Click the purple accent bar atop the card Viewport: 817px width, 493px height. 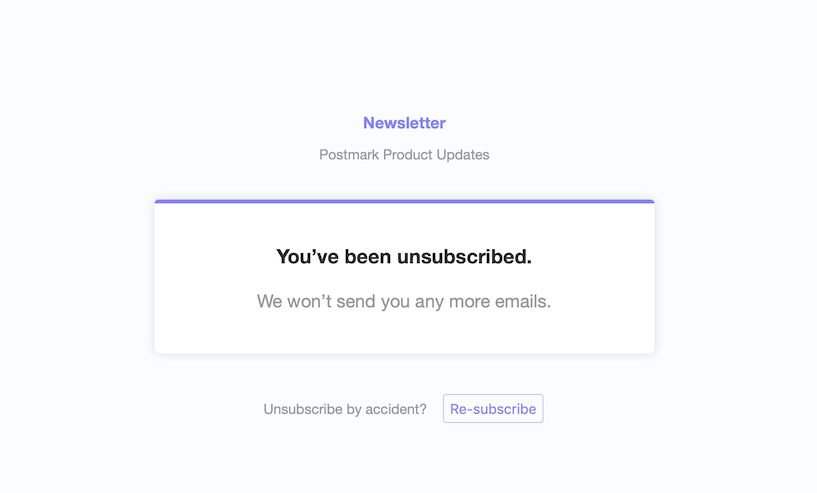(404, 201)
